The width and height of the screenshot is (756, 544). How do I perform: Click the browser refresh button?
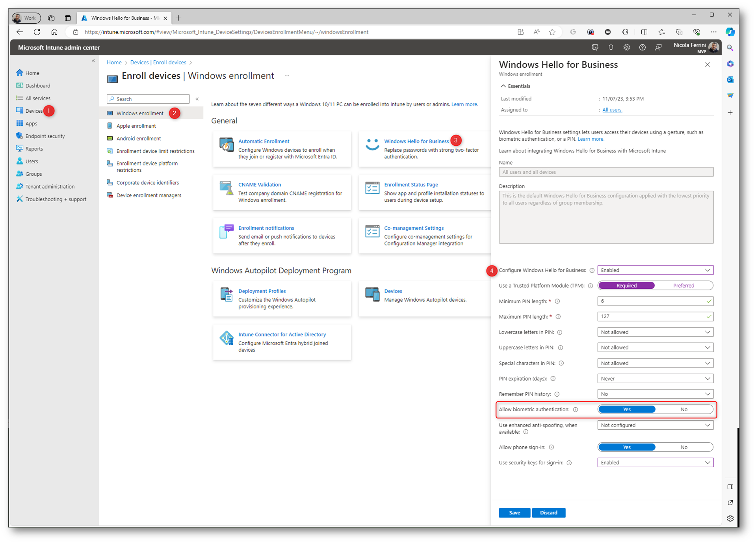pyautogui.click(x=37, y=32)
